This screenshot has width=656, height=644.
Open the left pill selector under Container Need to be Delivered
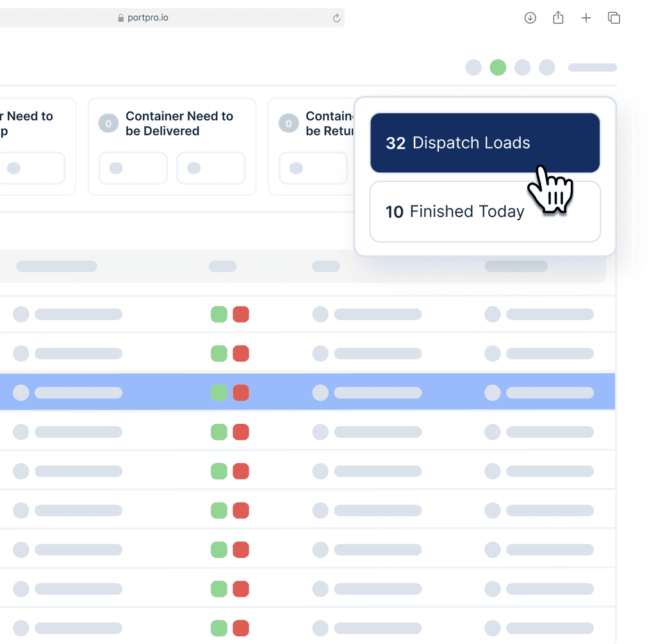click(133, 168)
